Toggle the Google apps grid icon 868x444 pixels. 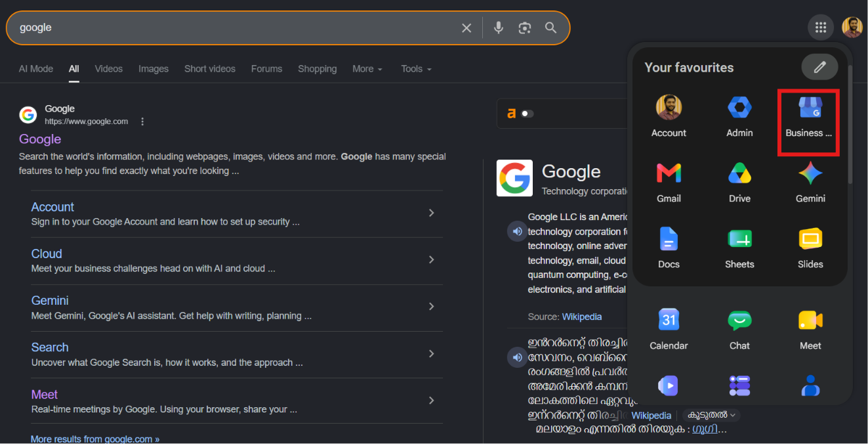pos(820,28)
